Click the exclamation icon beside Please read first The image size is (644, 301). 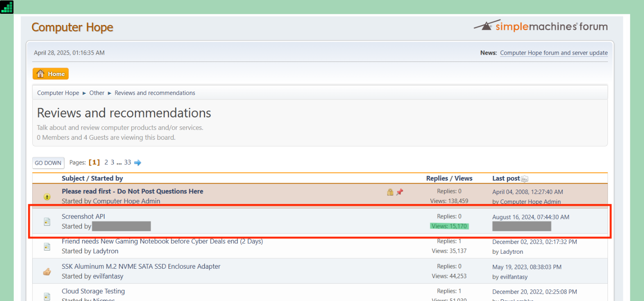pyautogui.click(x=47, y=197)
